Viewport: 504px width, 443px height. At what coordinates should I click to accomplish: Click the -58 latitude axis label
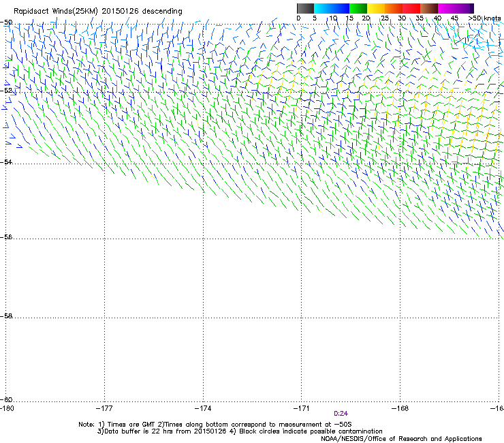pos(6,316)
